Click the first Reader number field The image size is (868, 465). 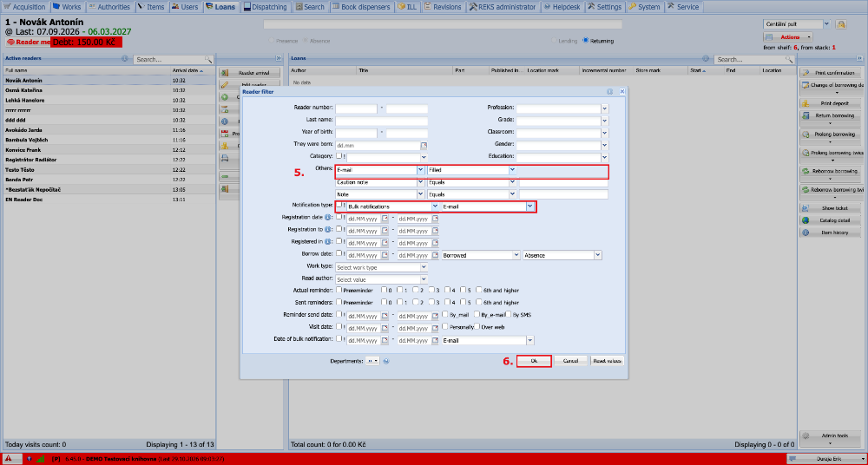356,108
